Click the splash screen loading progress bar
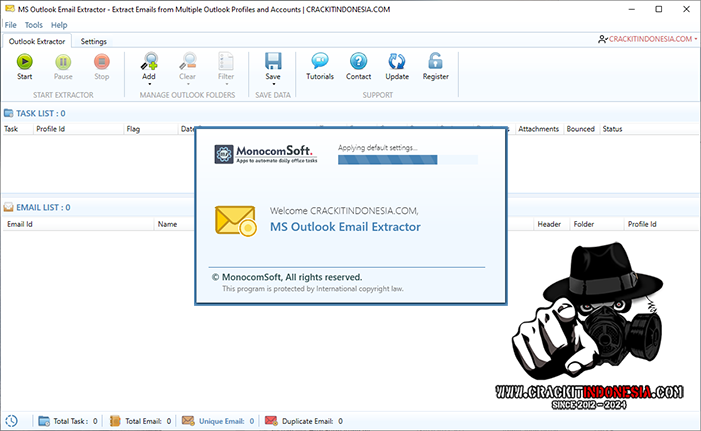 408,159
